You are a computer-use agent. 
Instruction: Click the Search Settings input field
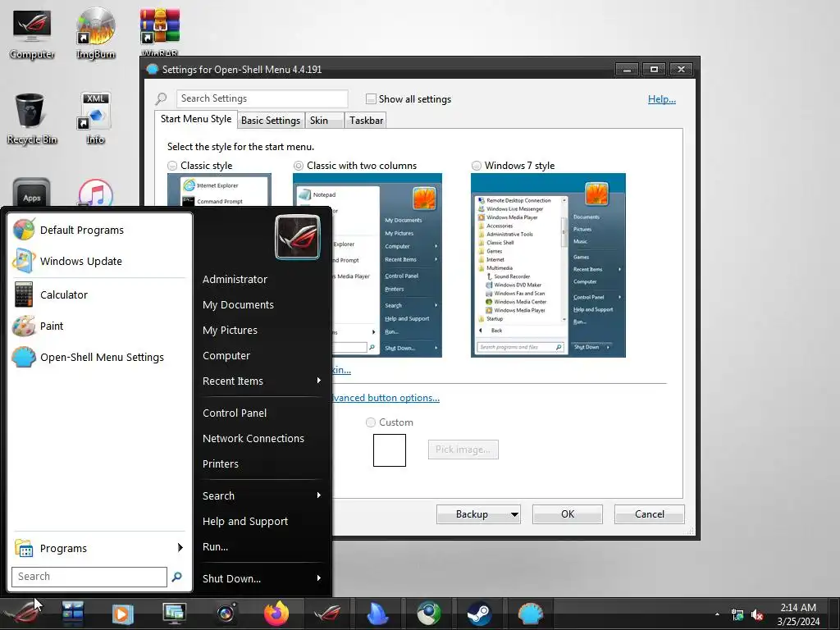coord(262,98)
